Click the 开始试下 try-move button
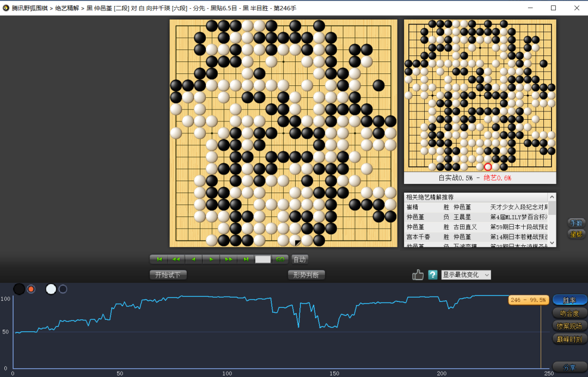The height and width of the screenshot is (377, 588). [168, 275]
